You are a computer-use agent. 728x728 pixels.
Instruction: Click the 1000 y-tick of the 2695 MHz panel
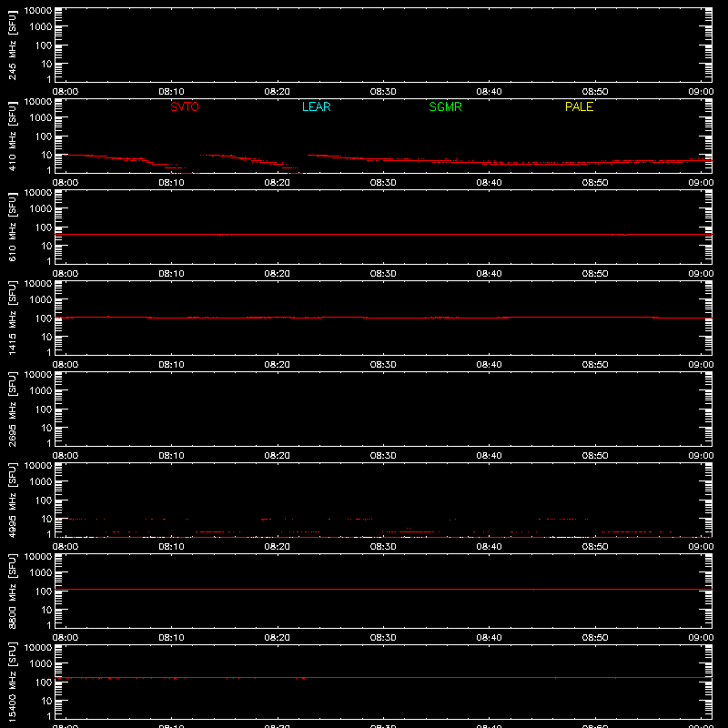click(41, 391)
